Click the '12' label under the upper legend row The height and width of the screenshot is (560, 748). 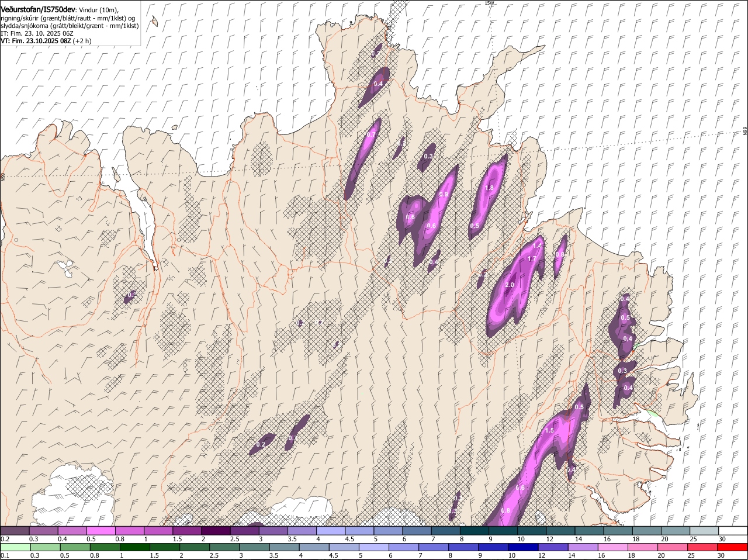tap(549, 539)
